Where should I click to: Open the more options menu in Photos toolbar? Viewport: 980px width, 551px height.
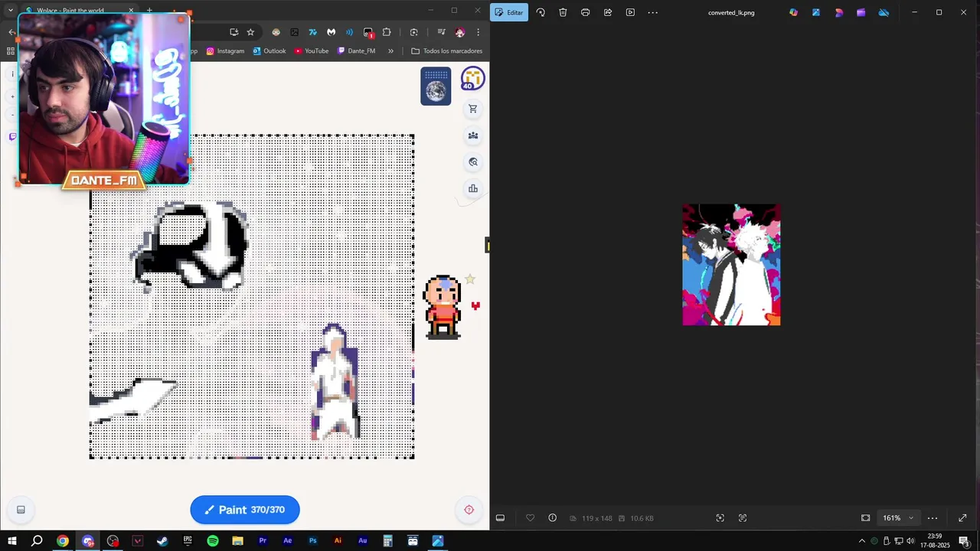(x=652, y=12)
